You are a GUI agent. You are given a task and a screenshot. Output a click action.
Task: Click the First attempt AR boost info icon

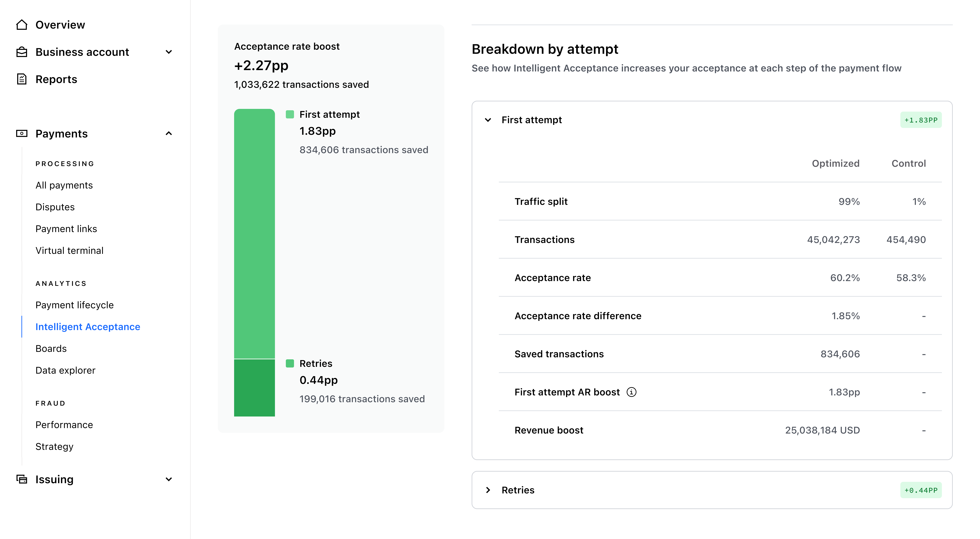632,392
